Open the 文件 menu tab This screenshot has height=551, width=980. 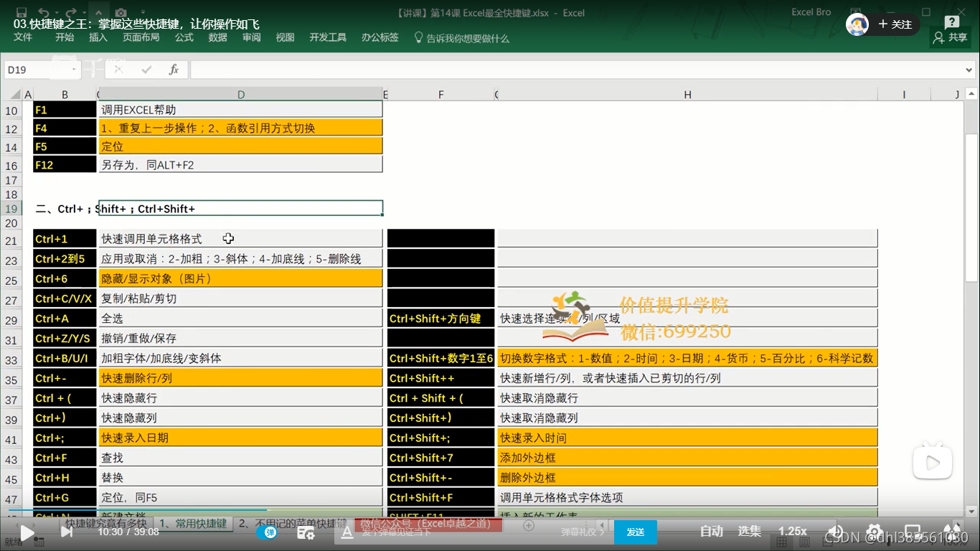23,37
